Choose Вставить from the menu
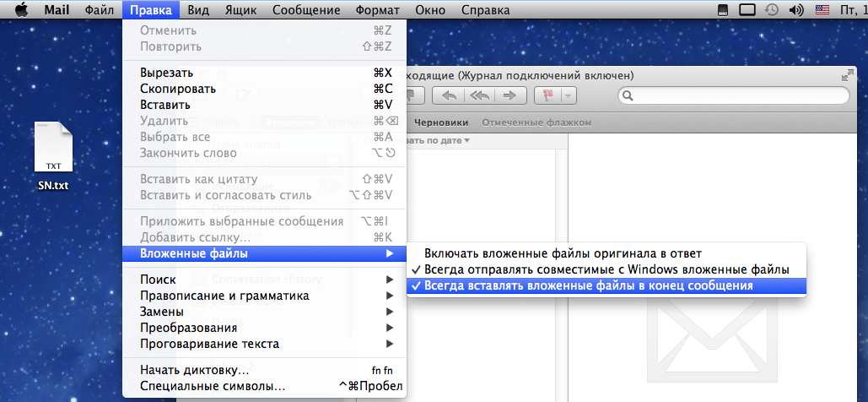Image resolution: width=868 pixels, height=402 pixels. (x=265, y=105)
